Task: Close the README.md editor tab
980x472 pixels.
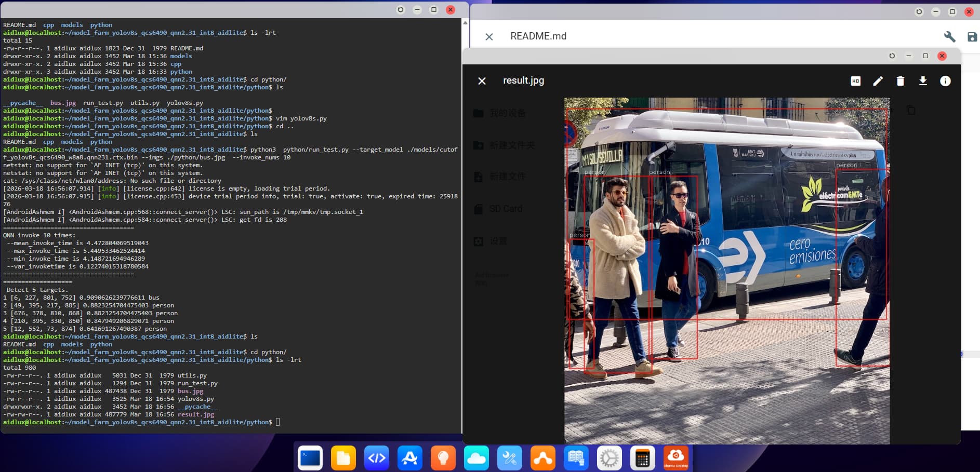Action: 489,37
